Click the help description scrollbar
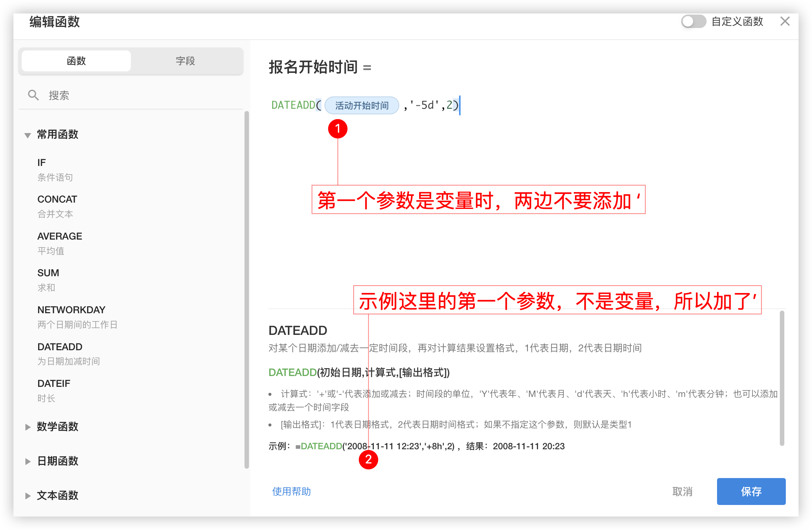The height and width of the screenshot is (530, 812). (x=782, y=378)
